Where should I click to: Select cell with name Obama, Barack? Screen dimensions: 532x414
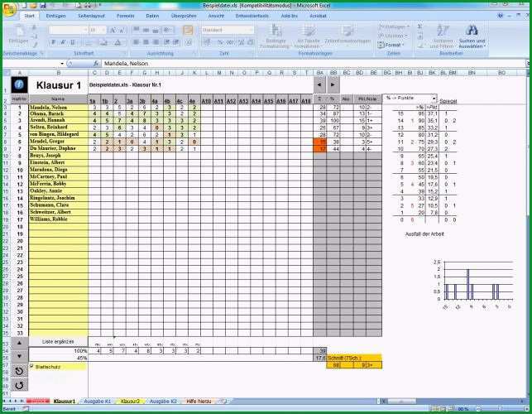tap(59, 114)
